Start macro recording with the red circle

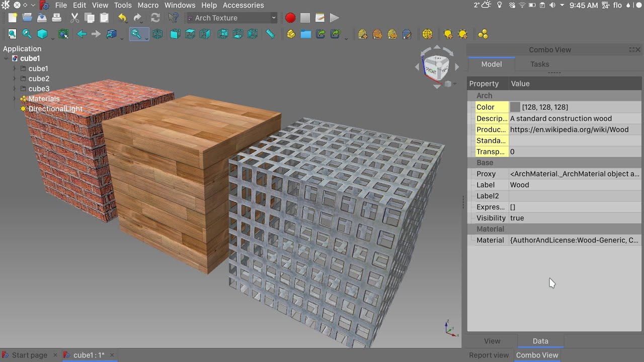(x=290, y=18)
